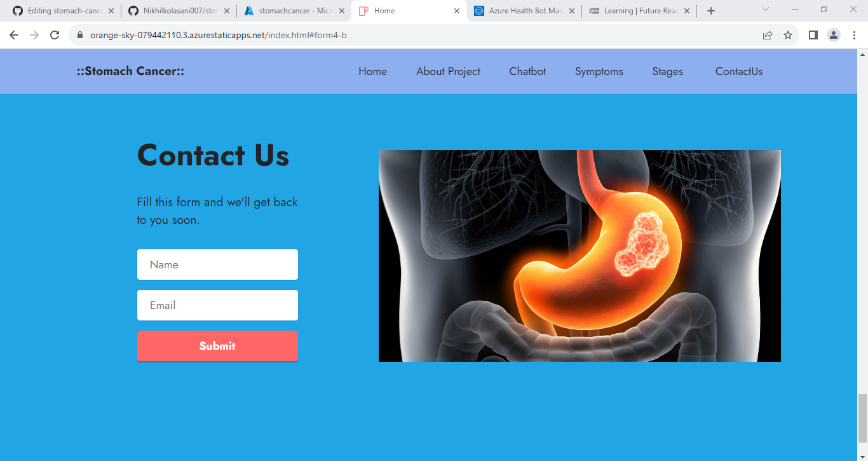Open the three-dot browser menu
The image size is (868, 461).
[x=855, y=35]
